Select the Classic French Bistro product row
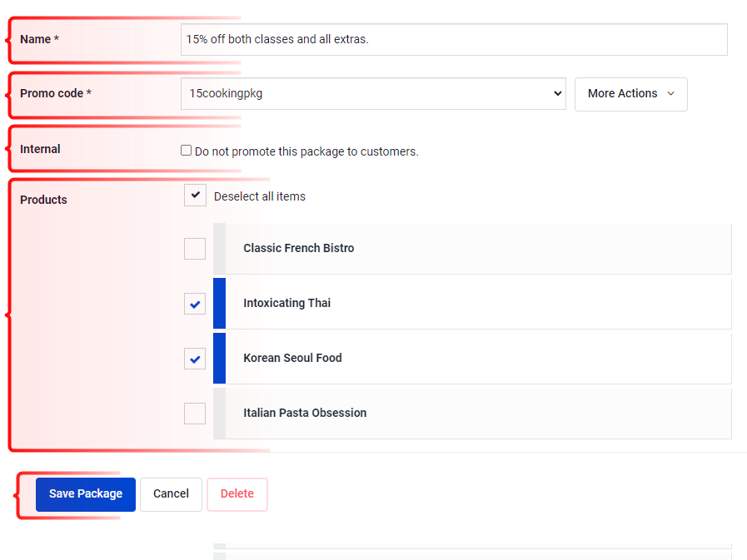747x560 pixels. pyautogui.click(x=472, y=249)
